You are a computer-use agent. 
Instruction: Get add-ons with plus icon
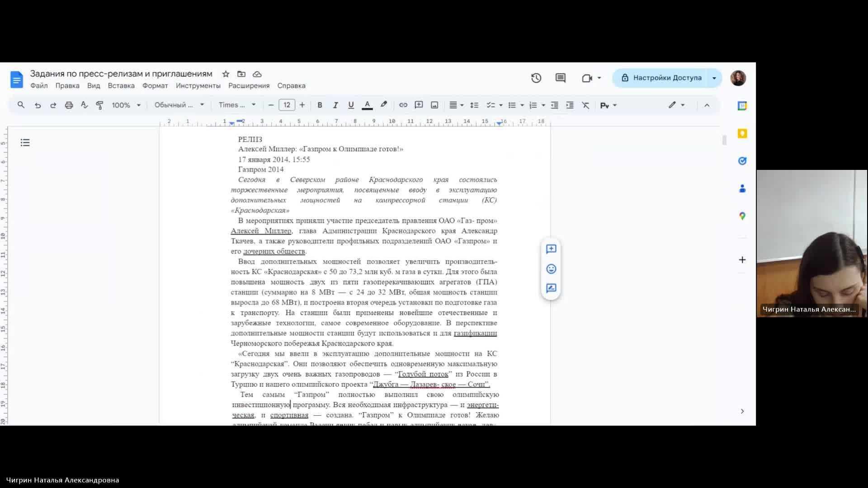click(742, 260)
